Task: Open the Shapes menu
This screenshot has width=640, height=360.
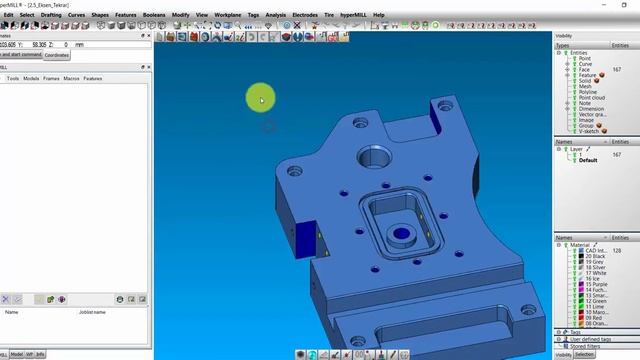Action: (x=100, y=15)
